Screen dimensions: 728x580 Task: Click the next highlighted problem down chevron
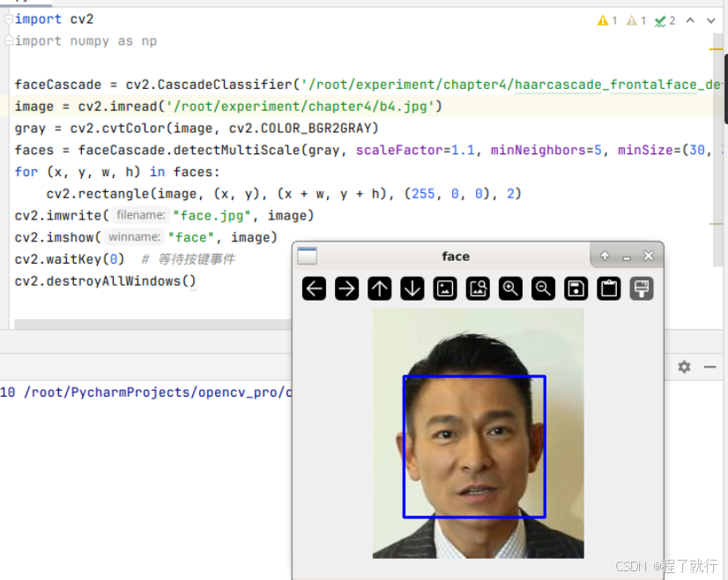[x=710, y=19]
